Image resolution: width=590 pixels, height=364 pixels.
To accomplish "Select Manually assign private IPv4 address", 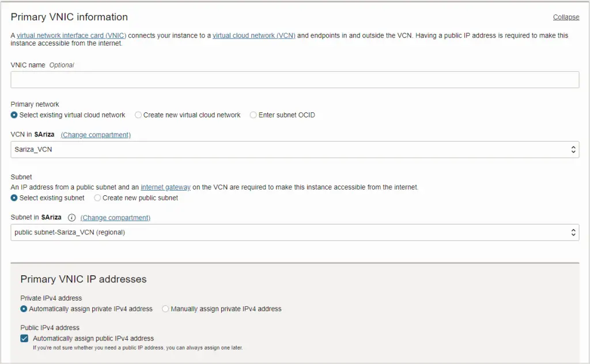I will click(165, 309).
